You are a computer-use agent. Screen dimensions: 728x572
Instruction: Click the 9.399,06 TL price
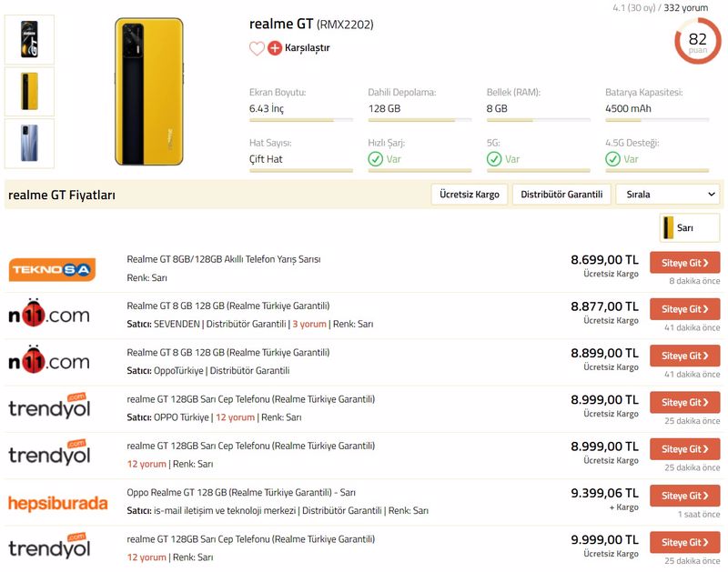(x=604, y=493)
